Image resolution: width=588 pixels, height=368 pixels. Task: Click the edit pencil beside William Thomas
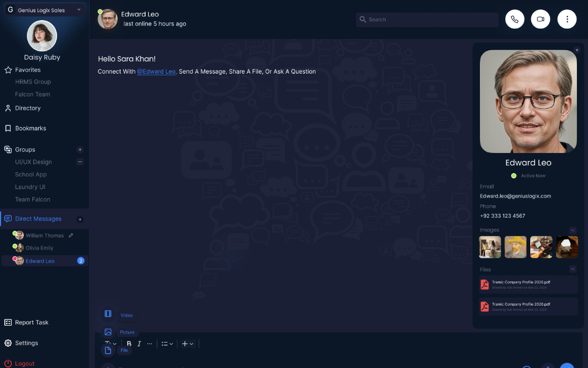pyautogui.click(x=71, y=235)
